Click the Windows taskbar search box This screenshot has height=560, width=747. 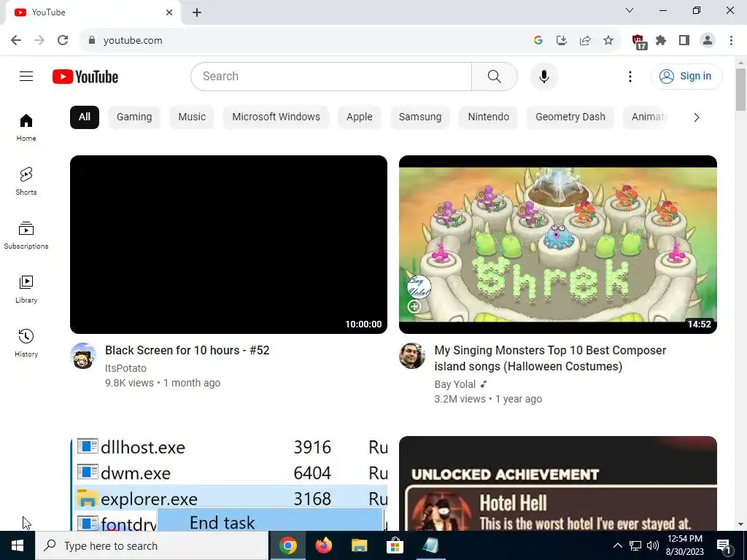152,545
